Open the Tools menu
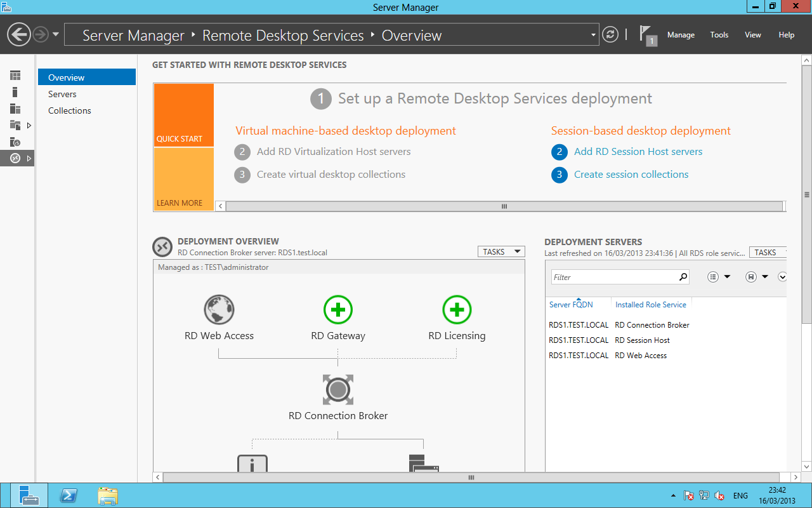The height and width of the screenshot is (508, 812). pos(719,35)
